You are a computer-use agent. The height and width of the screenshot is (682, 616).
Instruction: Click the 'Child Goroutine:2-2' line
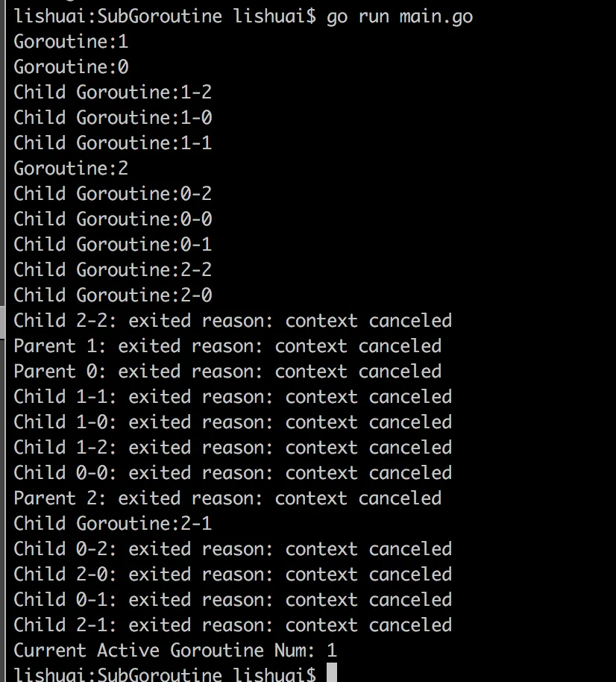(113, 269)
